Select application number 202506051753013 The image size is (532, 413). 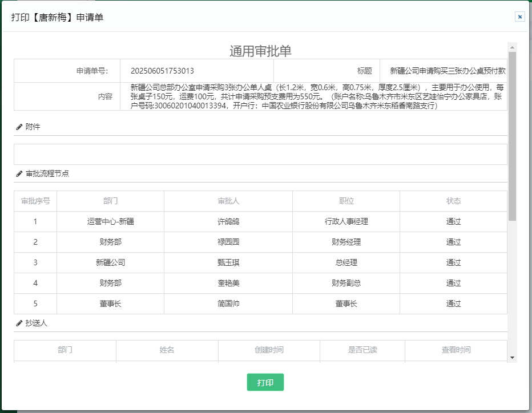coord(162,71)
